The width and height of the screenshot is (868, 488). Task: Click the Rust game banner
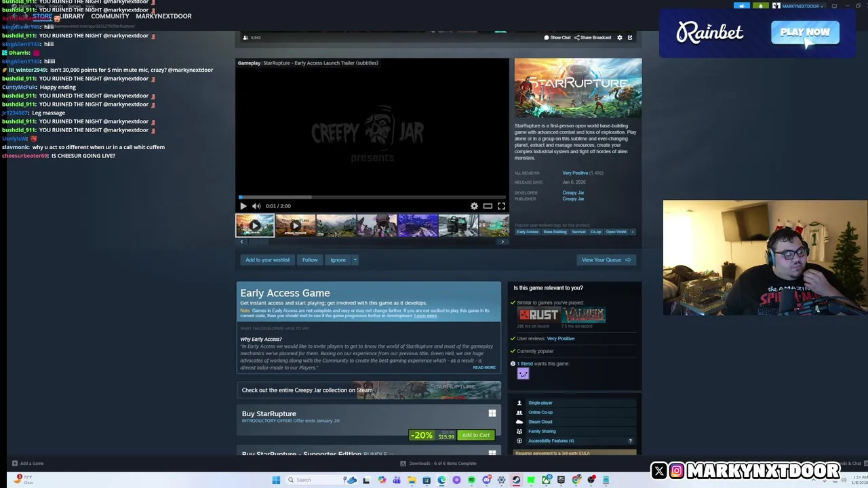pos(538,314)
